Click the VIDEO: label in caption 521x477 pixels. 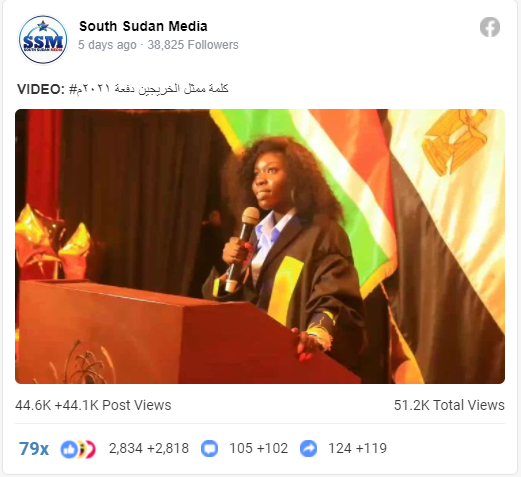(41, 89)
